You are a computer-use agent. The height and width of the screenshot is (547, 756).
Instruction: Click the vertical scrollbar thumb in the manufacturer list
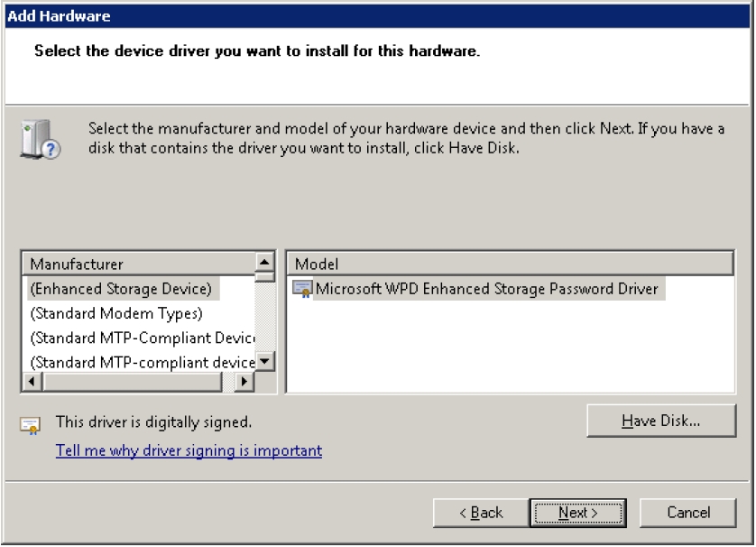264,277
